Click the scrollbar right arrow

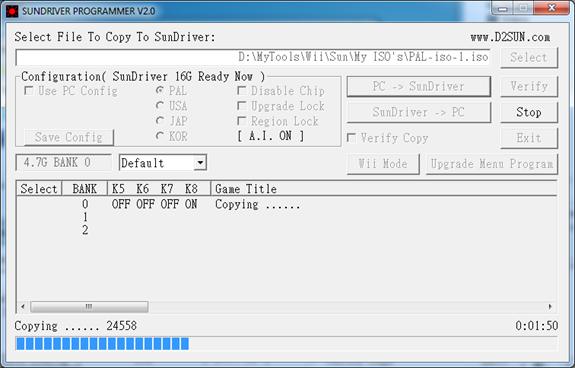(550, 306)
